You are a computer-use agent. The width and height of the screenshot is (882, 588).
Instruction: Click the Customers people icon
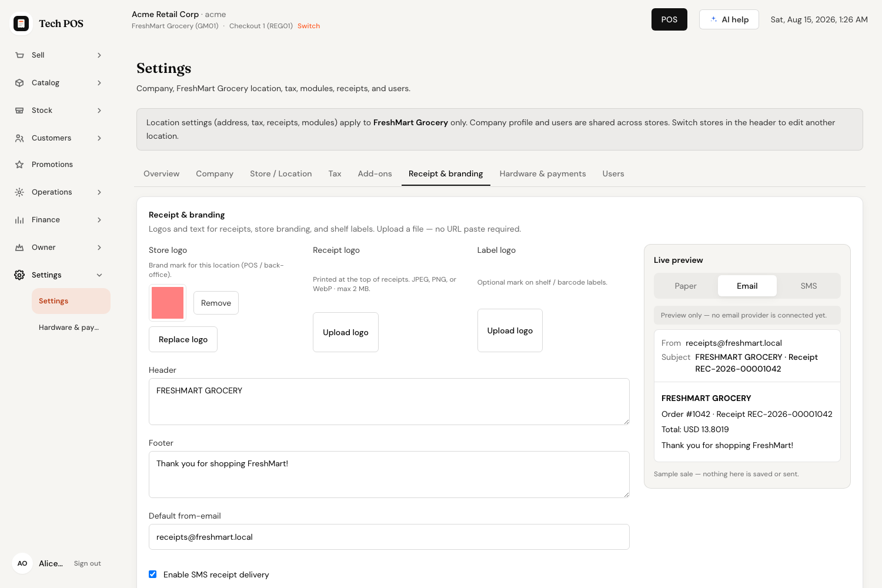(x=19, y=138)
